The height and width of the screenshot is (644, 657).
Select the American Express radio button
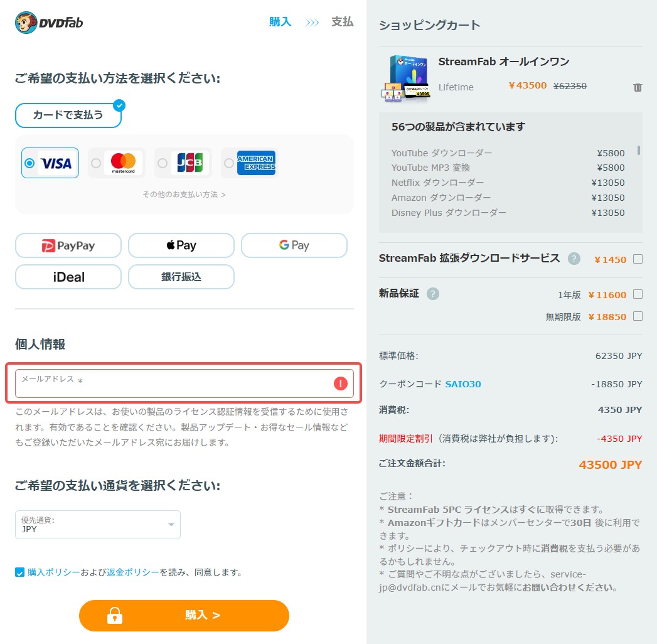[229, 163]
